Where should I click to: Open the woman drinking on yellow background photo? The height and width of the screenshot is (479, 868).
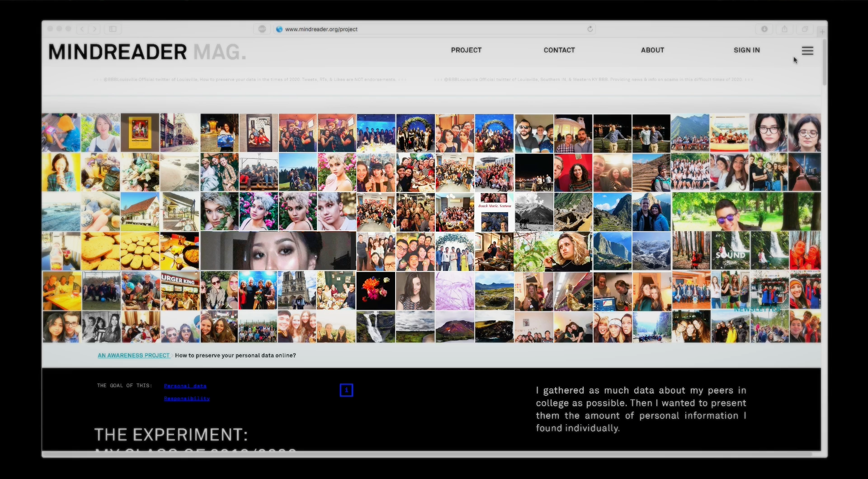point(61,172)
